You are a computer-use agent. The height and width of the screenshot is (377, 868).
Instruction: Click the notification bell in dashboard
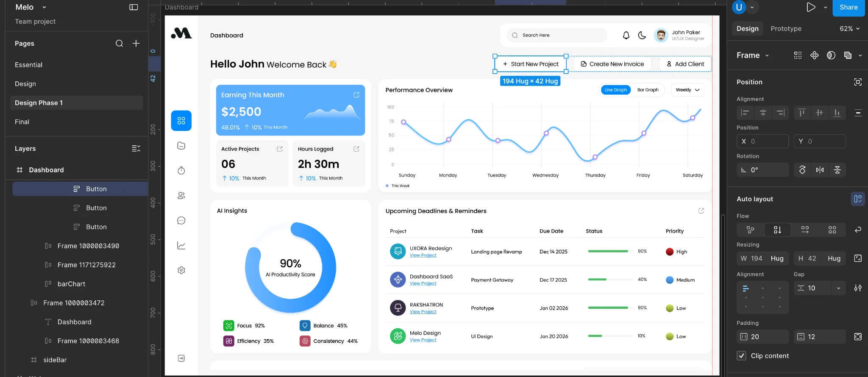click(626, 36)
